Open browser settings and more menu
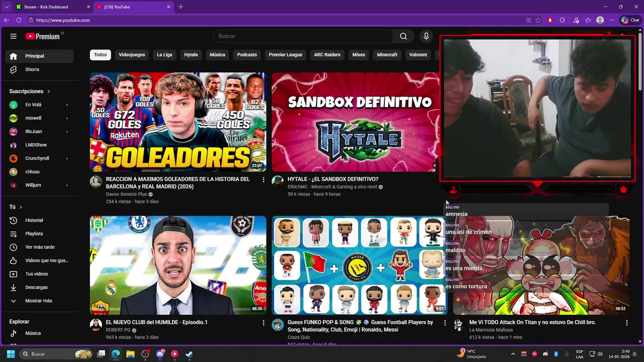644x362 pixels. coord(612,20)
